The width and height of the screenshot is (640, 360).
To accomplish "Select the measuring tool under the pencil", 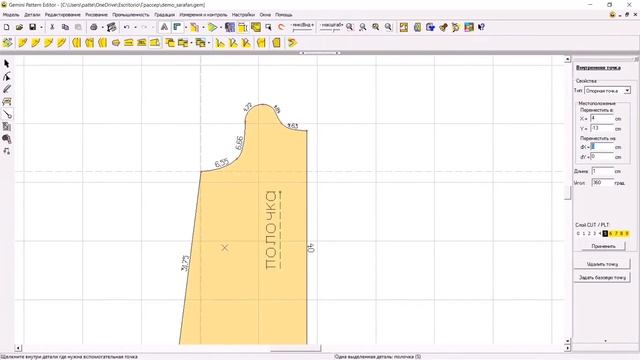I will [7, 102].
